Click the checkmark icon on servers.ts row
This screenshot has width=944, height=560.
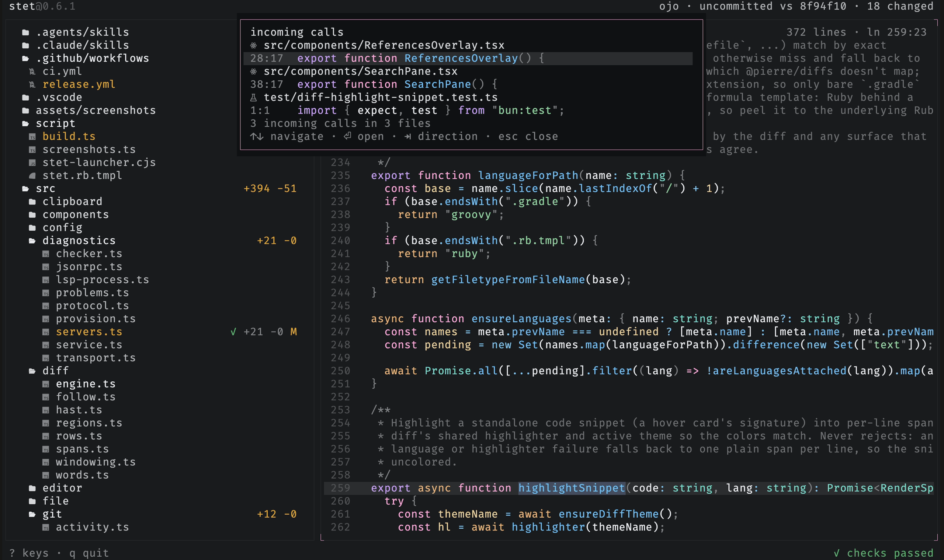233,332
